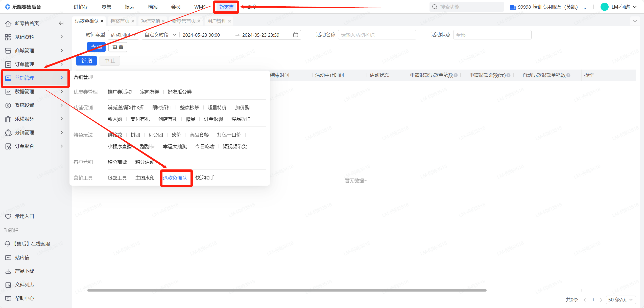
Task: Open the 50 条/页 page size dropdown
Action: 621,300
